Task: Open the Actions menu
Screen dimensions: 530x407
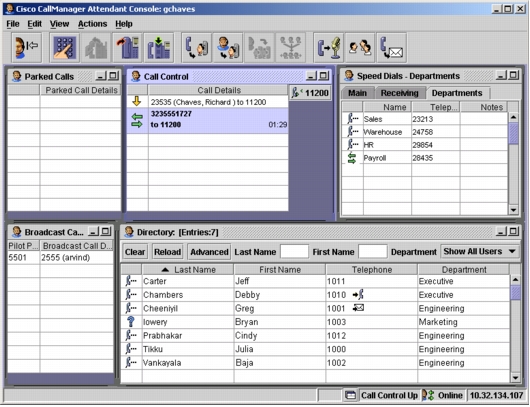Action: (92, 24)
